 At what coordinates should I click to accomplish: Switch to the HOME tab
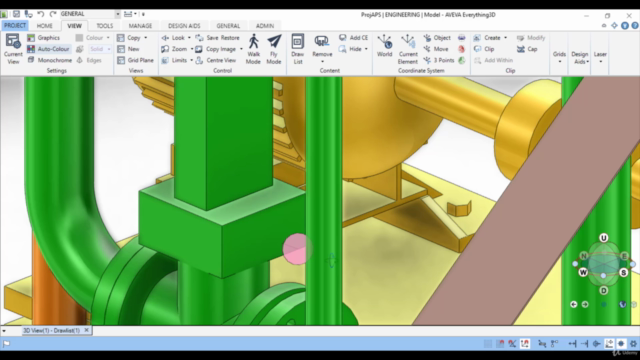[44, 26]
